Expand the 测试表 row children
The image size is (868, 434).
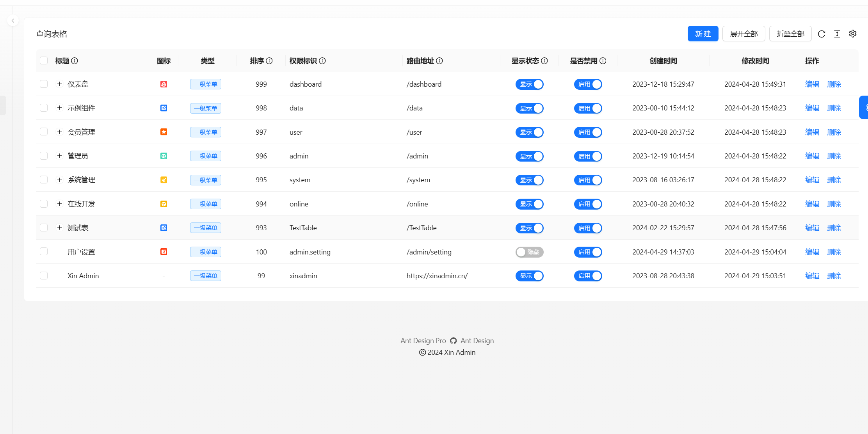pyautogui.click(x=59, y=228)
